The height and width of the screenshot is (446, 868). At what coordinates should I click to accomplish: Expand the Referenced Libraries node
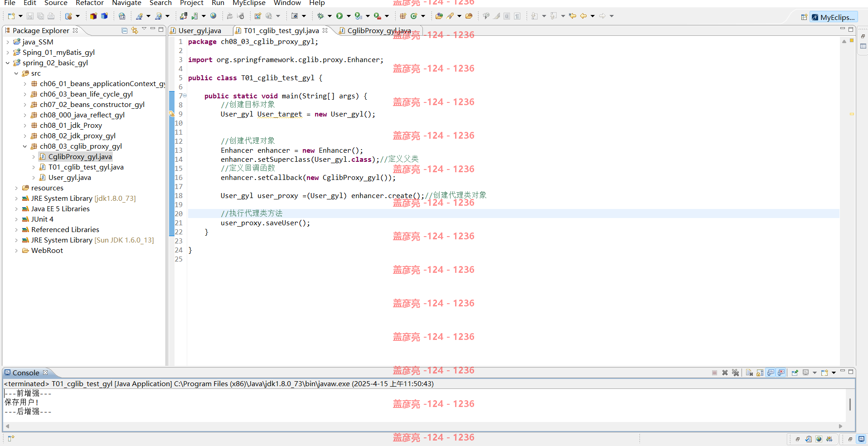(x=16, y=230)
